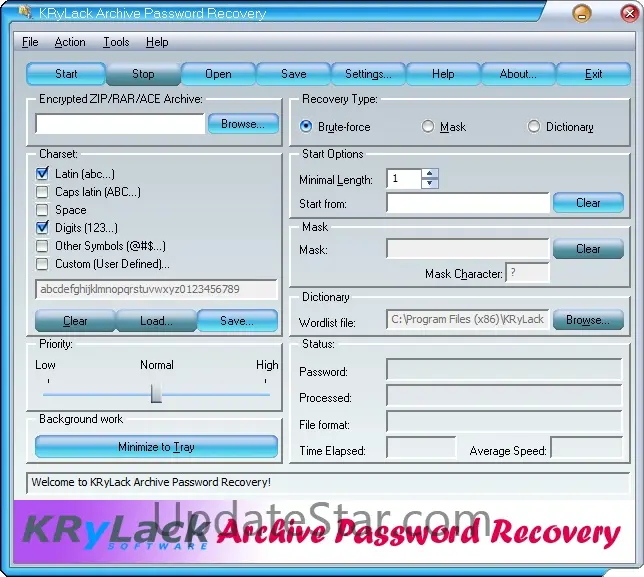Click the Time Elapsed field

coord(421,448)
